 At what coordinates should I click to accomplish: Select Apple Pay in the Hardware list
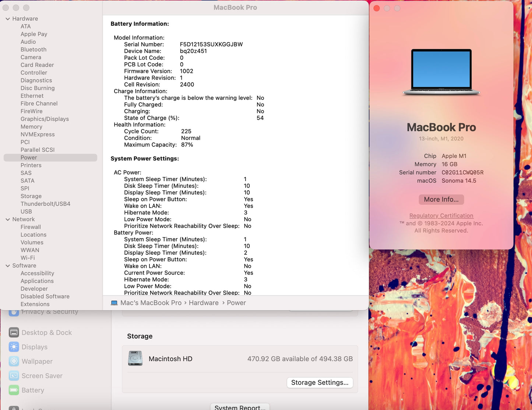(34, 34)
